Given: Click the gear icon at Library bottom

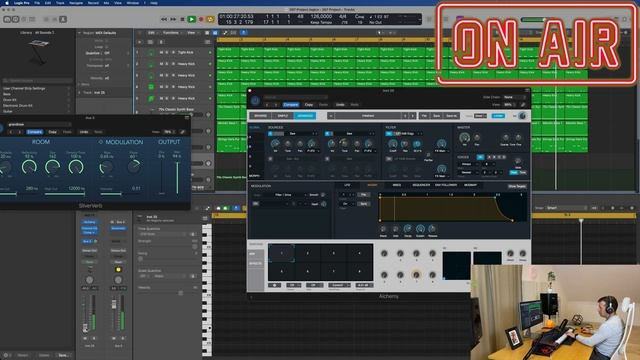Looking at the screenshot, I should click(6, 355).
